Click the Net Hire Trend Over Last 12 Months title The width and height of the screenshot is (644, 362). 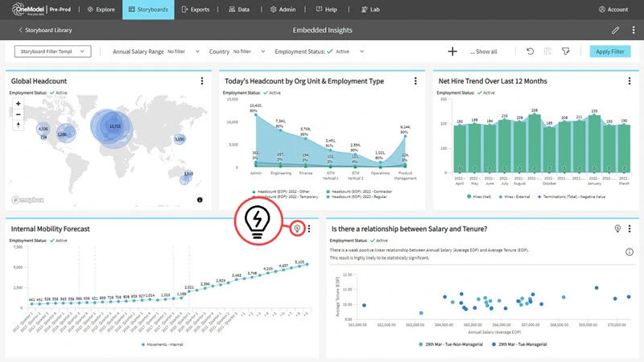(x=493, y=81)
